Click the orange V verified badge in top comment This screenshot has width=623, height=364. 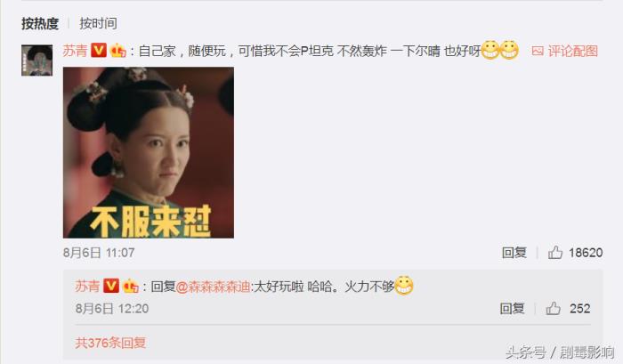99,51
